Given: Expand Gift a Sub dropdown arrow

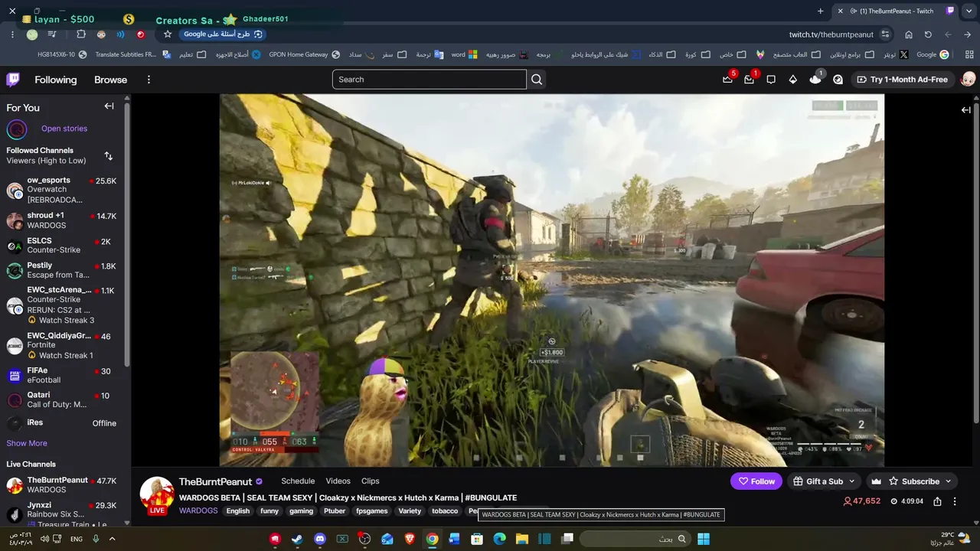Looking at the screenshot, I should click(x=851, y=481).
